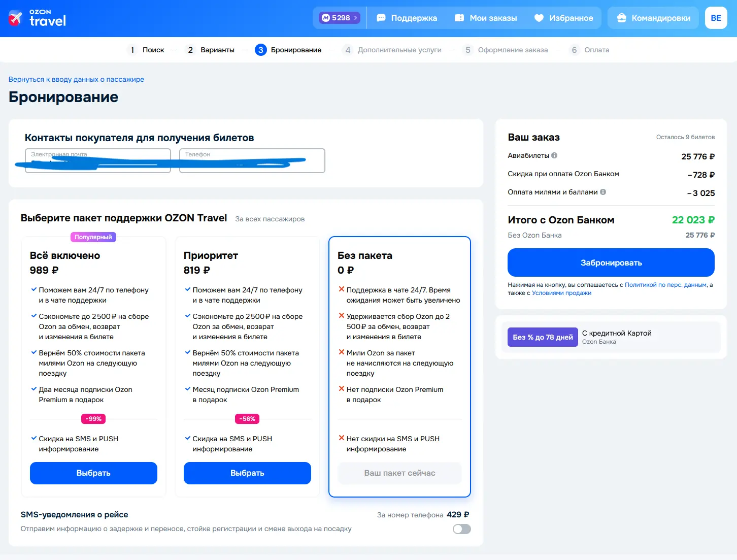
Task: Click the Избранное heart icon
Action: coord(539,18)
